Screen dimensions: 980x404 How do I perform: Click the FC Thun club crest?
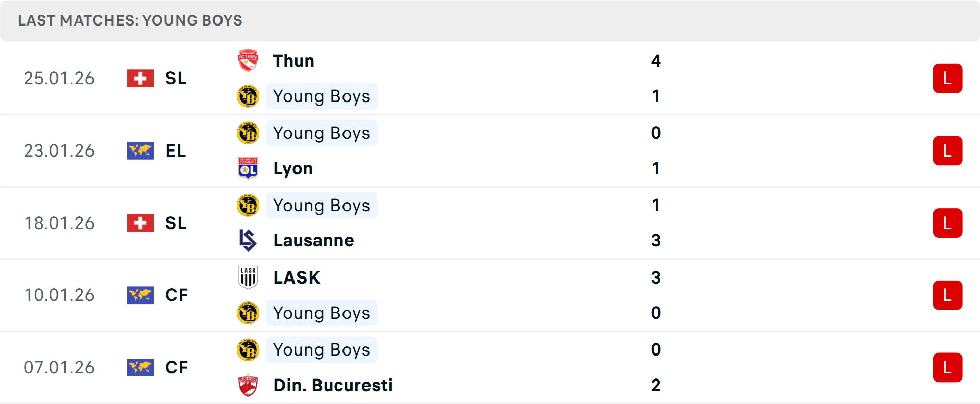(248, 61)
